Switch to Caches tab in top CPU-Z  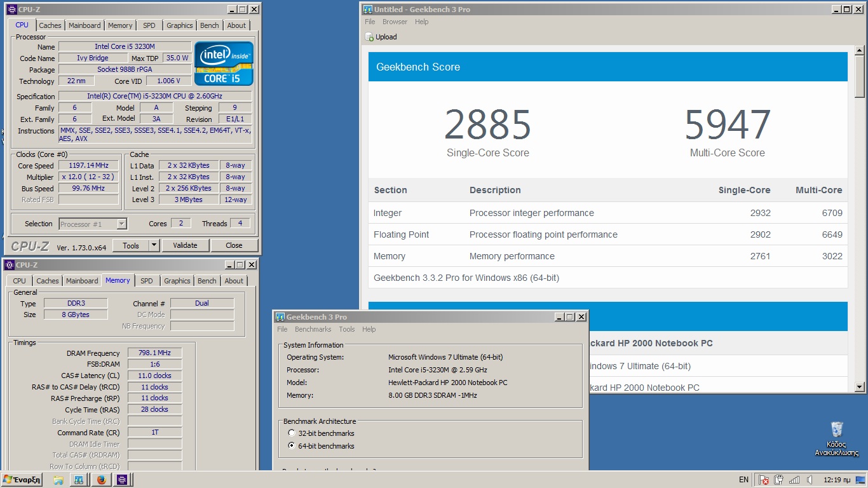[50, 25]
